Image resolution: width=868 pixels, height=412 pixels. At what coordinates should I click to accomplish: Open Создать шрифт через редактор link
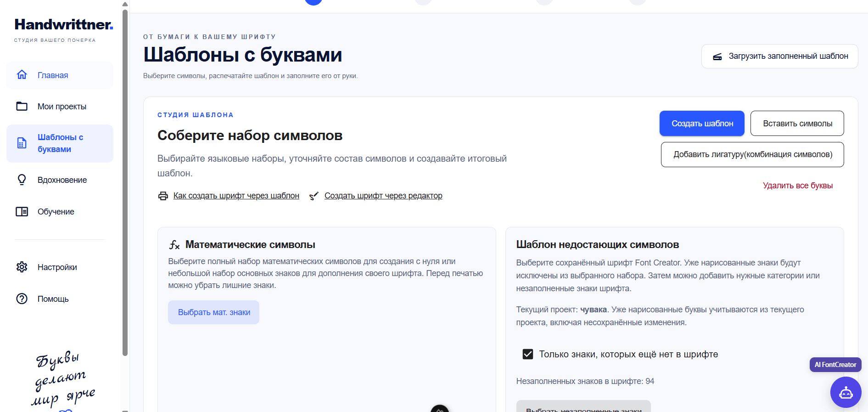(383, 196)
